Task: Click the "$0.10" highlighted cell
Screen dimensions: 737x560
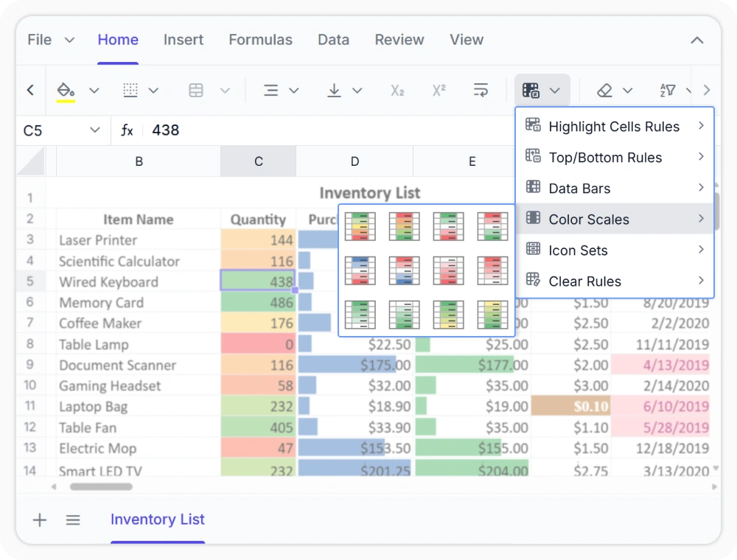Action: pyautogui.click(x=571, y=407)
